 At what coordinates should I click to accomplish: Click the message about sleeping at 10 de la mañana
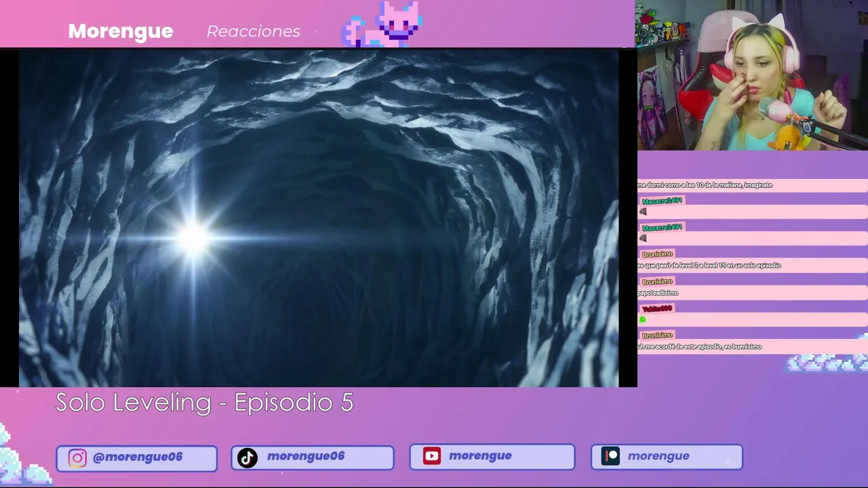click(x=705, y=185)
